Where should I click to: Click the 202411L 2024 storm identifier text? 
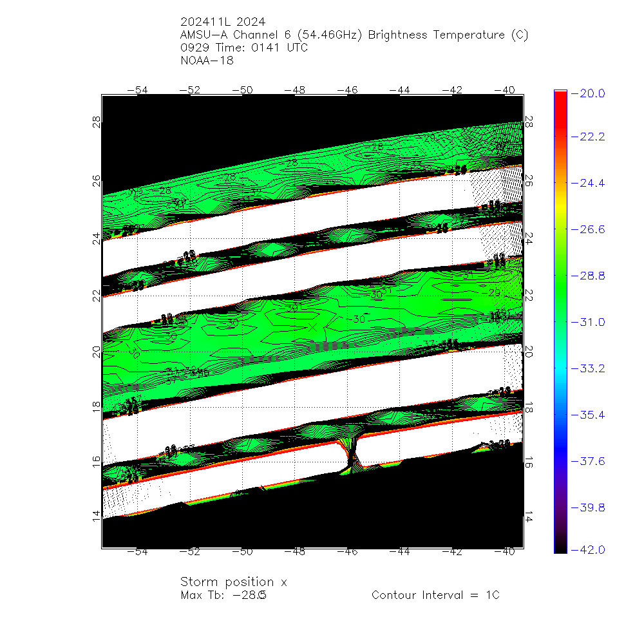[x=223, y=23]
